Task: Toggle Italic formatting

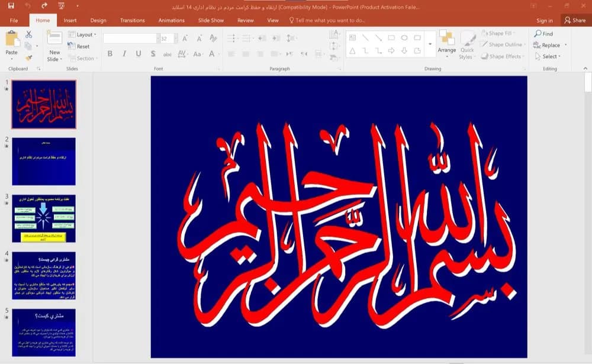Action: tap(124, 54)
